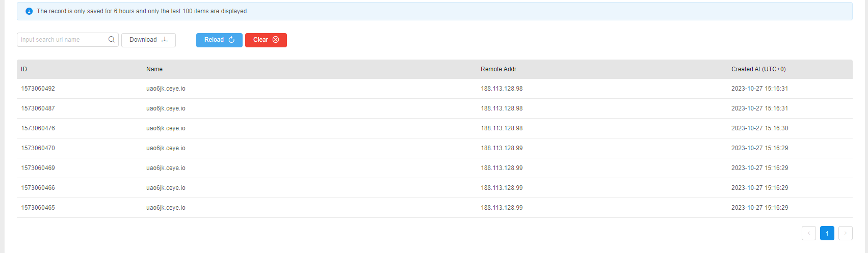Click the Name column header
The height and width of the screenshot is (253, 868).
[154, 69]
